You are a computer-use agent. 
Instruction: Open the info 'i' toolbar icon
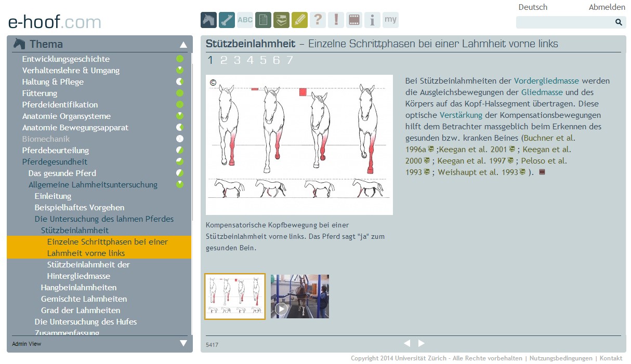click(372, 20)
